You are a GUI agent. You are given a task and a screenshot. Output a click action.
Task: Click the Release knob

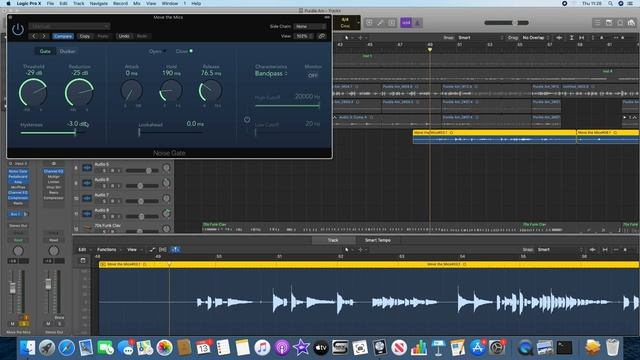pyautogui.click(x=210, y=91)
